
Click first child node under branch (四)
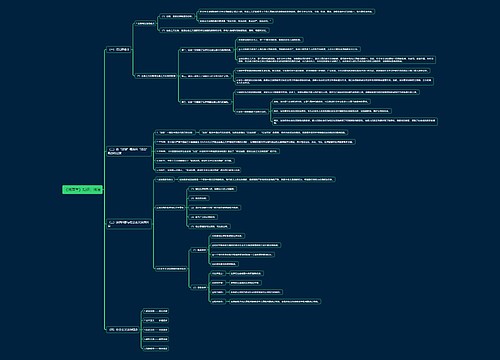(x=155, y=311)
